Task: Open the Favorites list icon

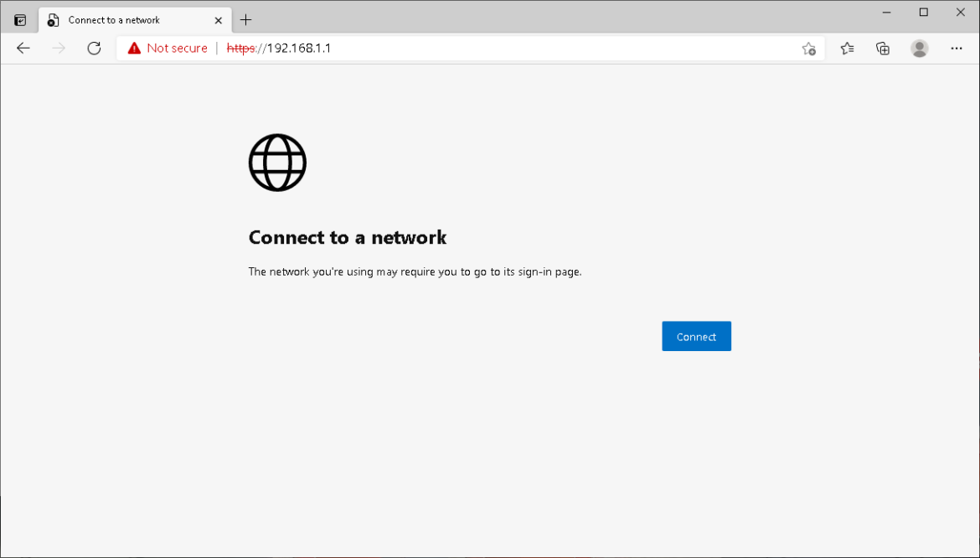Action: pos(847,48)
